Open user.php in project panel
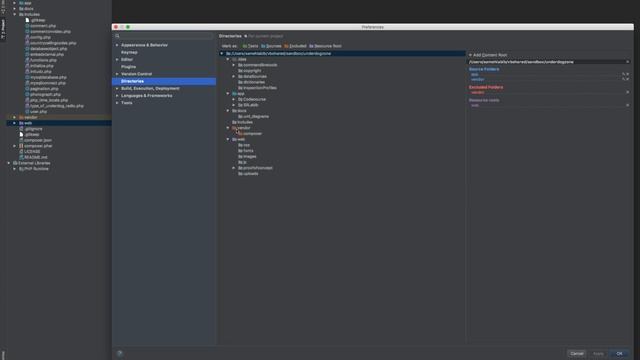 click(36, 111)
